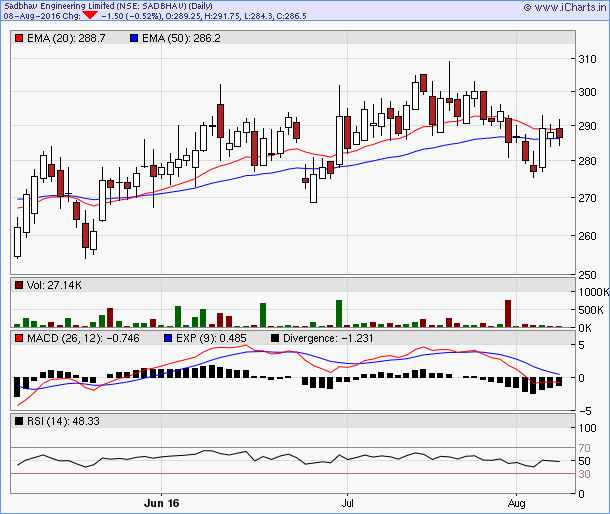The height and width of the screenshot is (514, 610).
Task: Click the 'Divergence: -1.231' label
Action: (x=328, y=339)
